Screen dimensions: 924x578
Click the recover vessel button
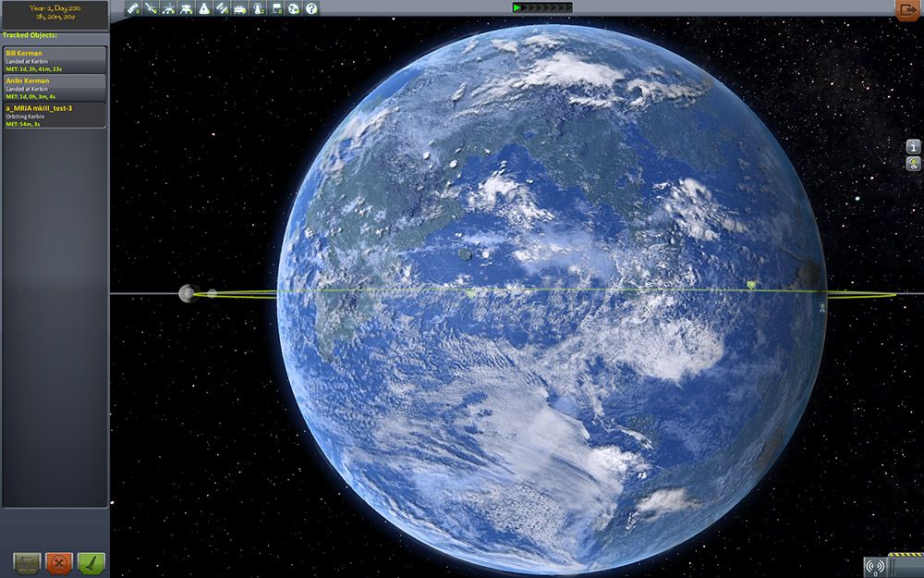click(x=27, y=563)
